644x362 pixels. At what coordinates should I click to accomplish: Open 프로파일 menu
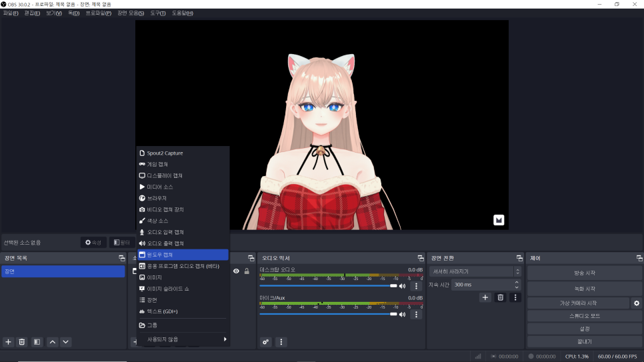coord(98,13)
